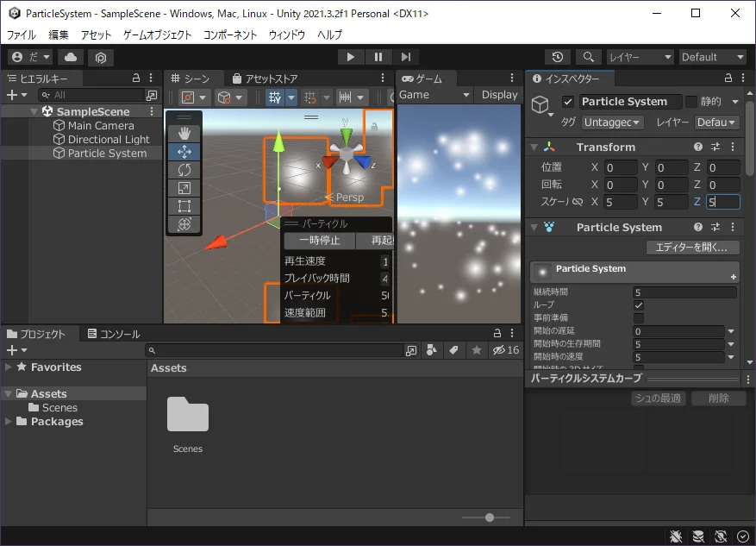Lock the Hierarchy panel

(x=136, y=78)
